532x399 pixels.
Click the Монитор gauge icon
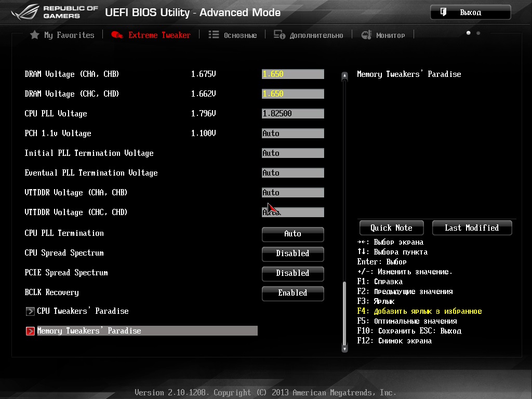point(366,35)
